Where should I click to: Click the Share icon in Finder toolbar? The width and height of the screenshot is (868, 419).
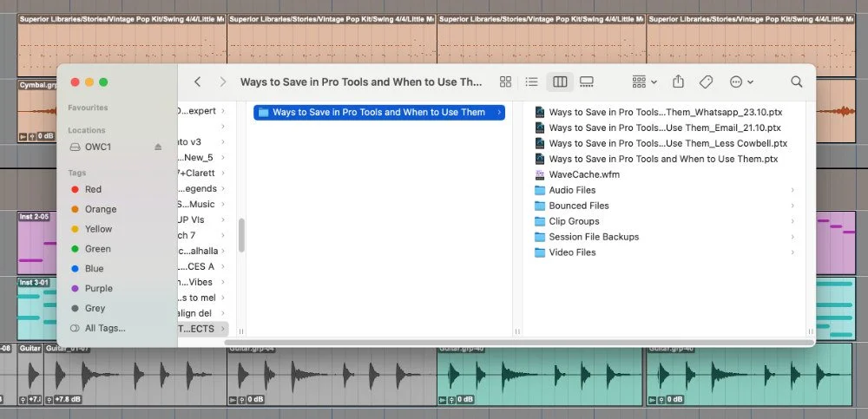pos(678,82)
